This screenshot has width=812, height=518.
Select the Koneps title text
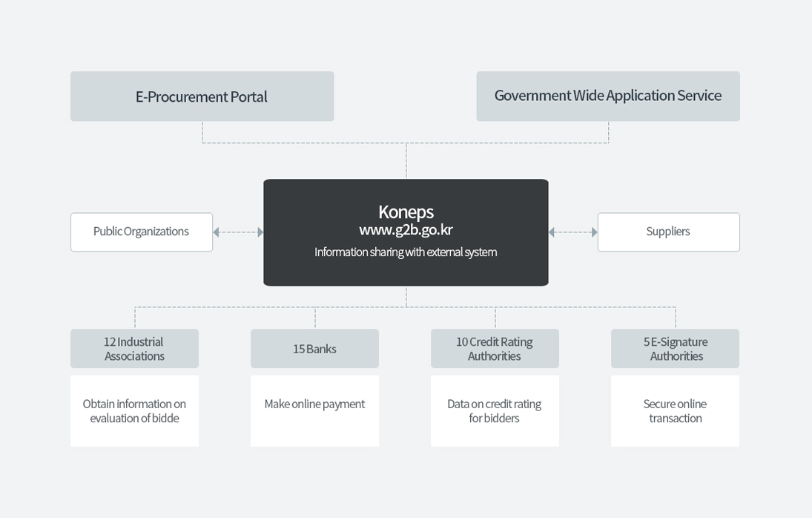(x=406, y=212)
